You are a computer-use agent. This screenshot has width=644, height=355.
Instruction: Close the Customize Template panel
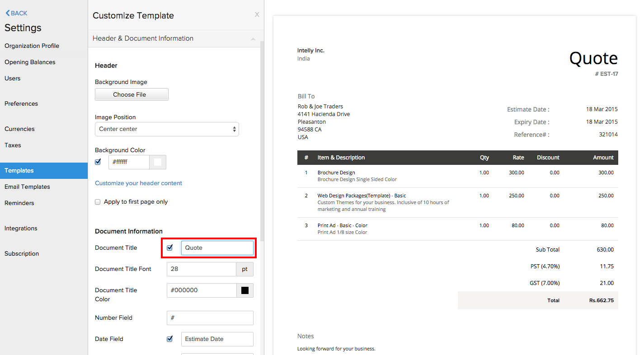(x=257, y=15)
